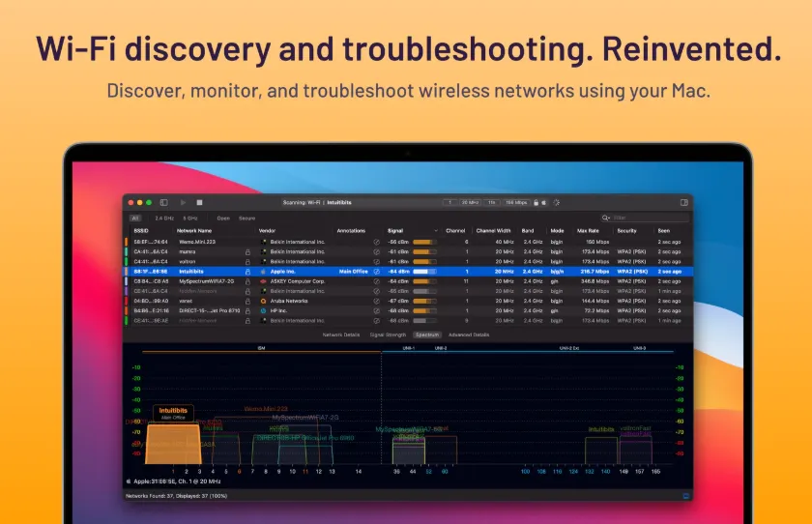This screenshot has height=524, width=812.
Task: Click the Aruba Networks vendor icon
Action: [x=263, y=301]
